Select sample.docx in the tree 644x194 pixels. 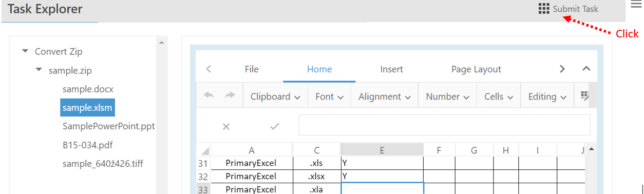88,89
